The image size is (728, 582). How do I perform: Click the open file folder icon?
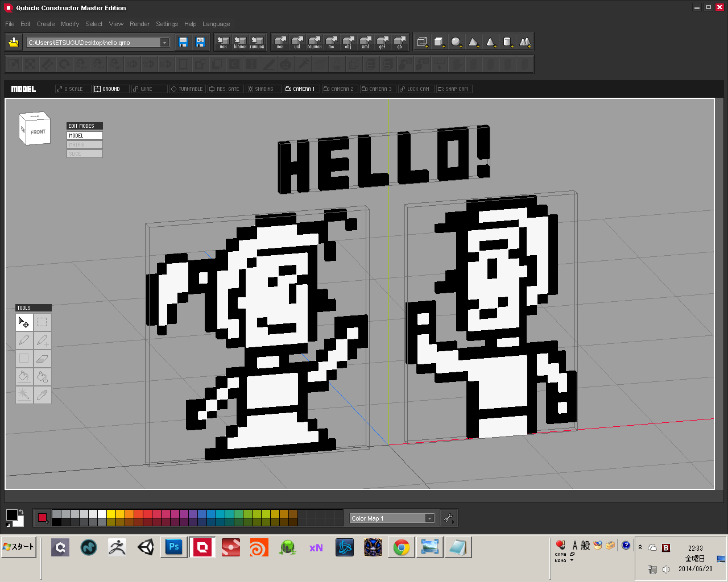coord(14,42)
